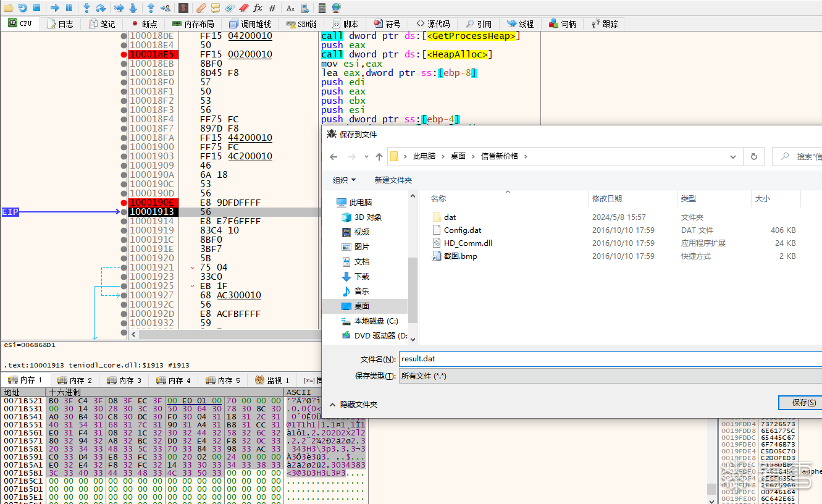Viewport: 822px width, 504px height.
Task: Expand the chevron after 此电脑 breadcrumb
Action: click(x=442, y=156)
